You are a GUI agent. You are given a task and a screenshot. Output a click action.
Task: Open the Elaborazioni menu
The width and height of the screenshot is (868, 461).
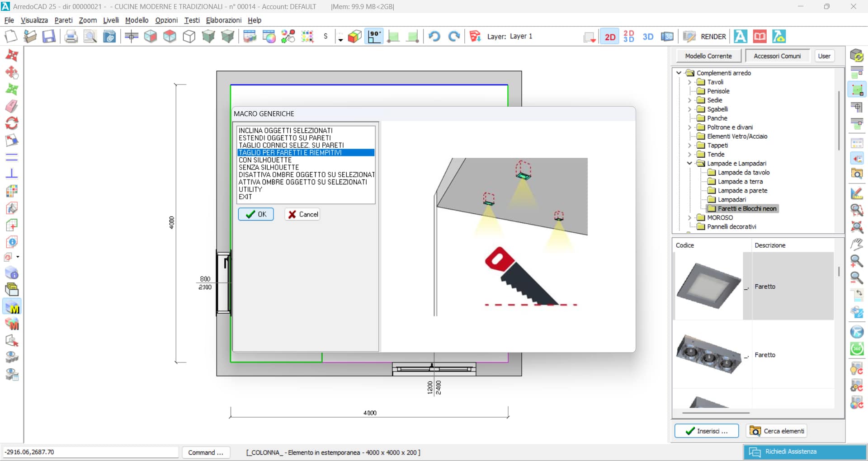click(x=224, y=20)
